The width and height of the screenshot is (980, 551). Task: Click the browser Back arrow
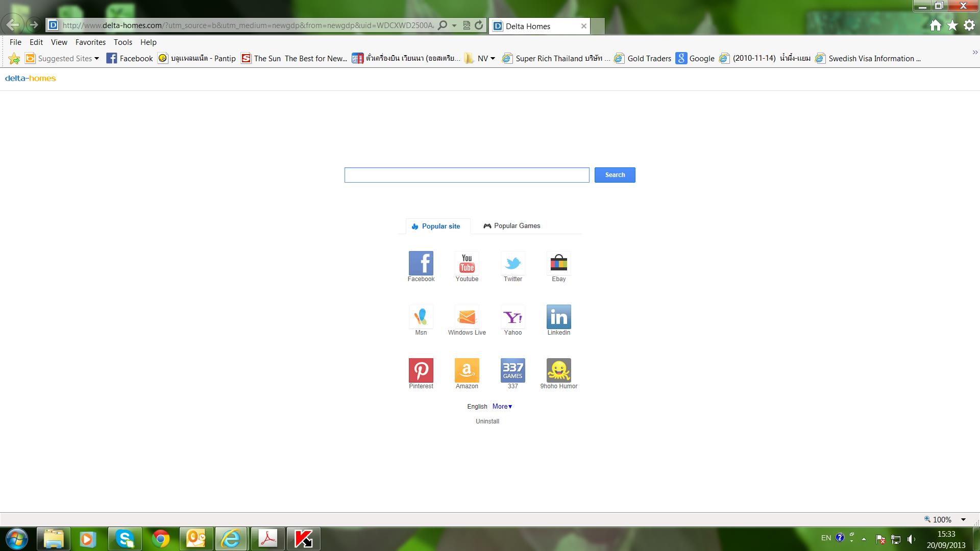12,24
